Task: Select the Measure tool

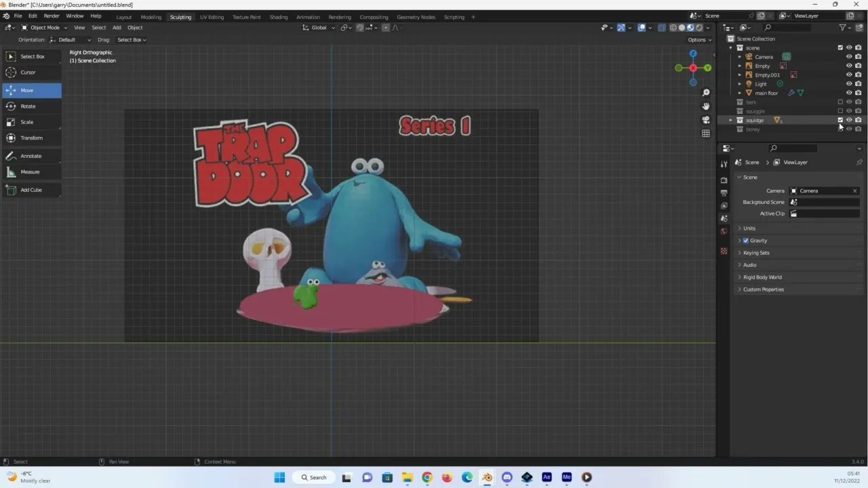Action: pyautogui.click(x=32, y=172)
